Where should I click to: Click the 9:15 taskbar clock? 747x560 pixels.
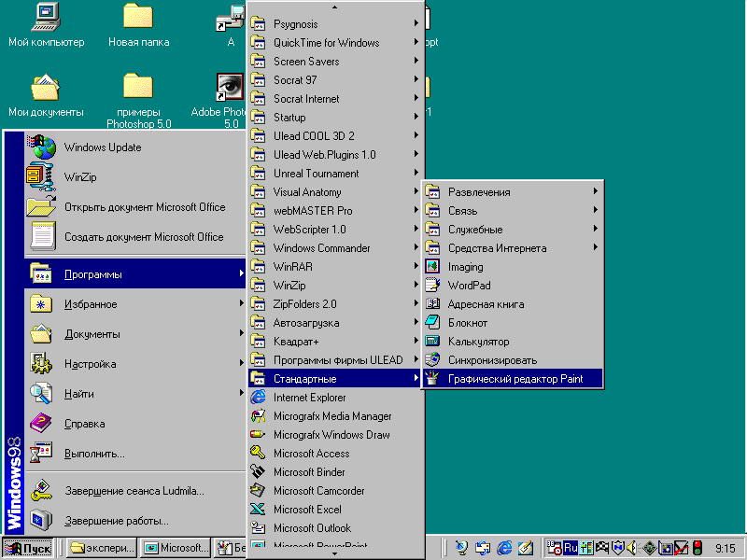726,548
